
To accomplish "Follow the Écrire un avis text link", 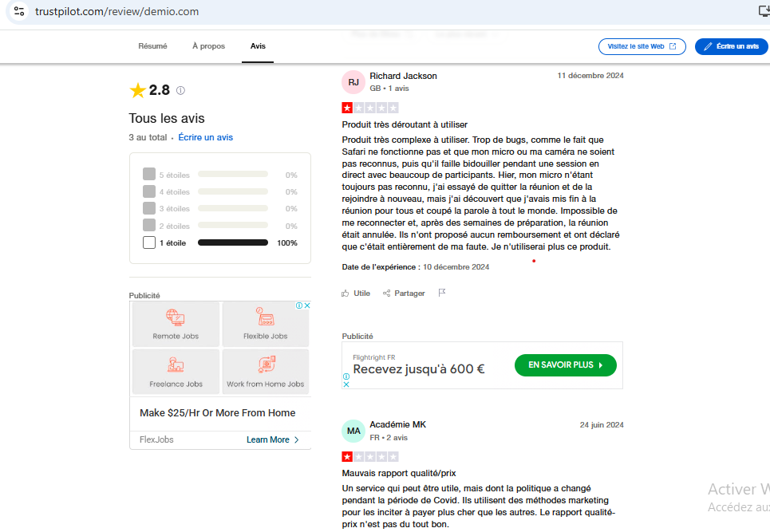I will click(x=205, y=137).
